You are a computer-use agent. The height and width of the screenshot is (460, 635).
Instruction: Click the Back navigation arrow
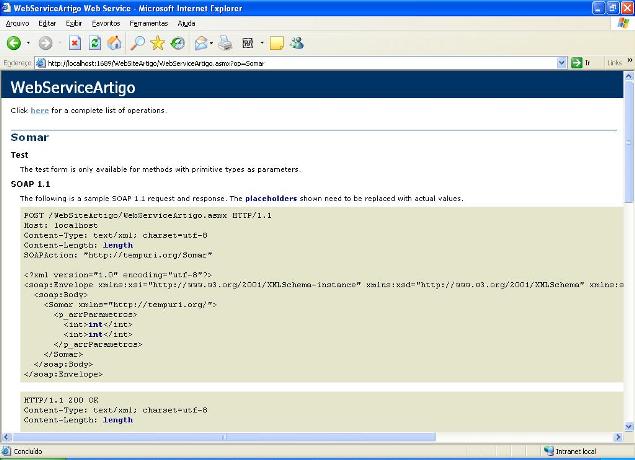pyautogui.click(x=14, y=43)
